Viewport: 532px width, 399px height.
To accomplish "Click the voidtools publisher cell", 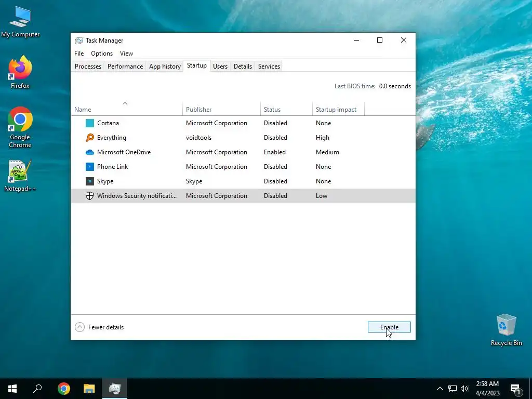I will (x=199, y=138).
